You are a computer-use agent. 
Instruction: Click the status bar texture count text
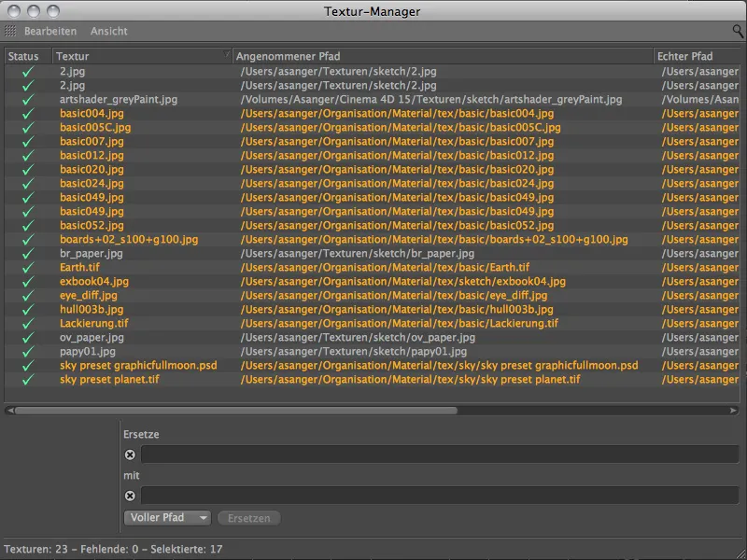tap(113, 549)
